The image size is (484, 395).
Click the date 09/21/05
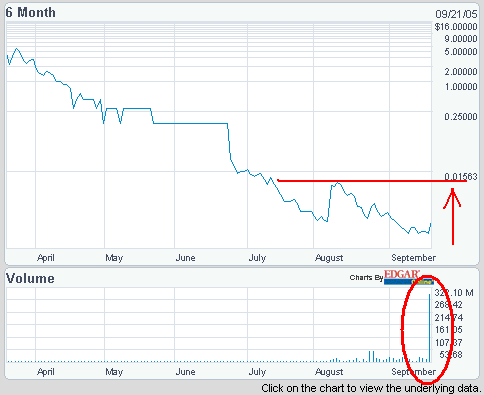pyautogui.click(x=456, y=14)
